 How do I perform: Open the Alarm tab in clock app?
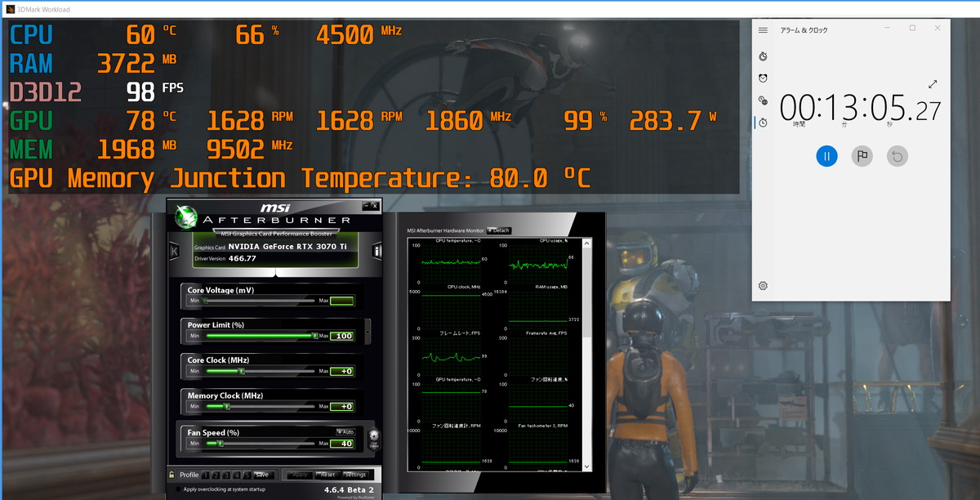[763, 78]
